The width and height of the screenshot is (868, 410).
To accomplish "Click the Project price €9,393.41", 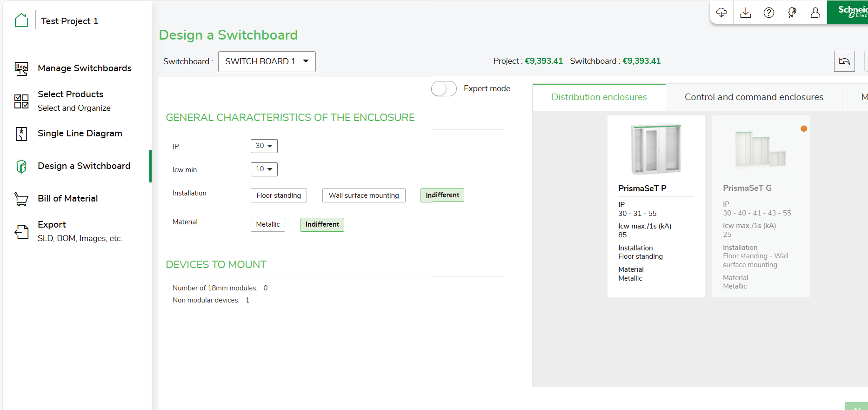I will tap(544, 61).
